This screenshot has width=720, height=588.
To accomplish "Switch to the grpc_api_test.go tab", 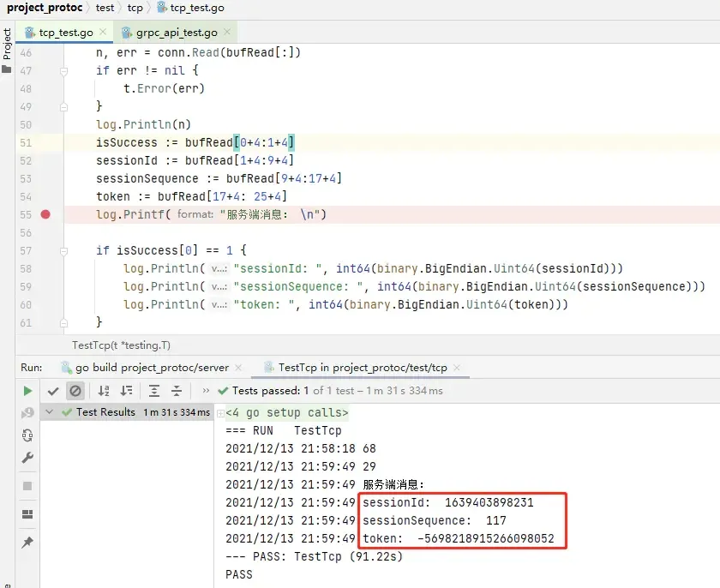I will [176, 31].
